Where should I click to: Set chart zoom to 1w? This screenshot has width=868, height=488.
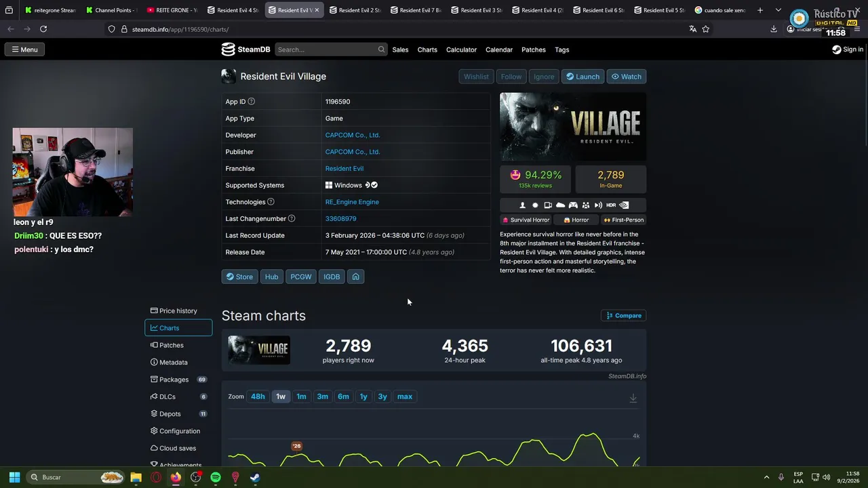click(281, 396)
